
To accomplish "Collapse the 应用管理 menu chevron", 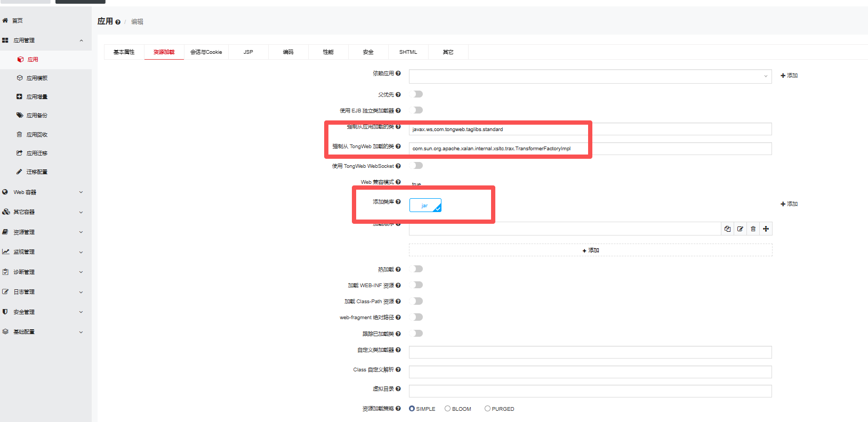I will tap(82, 40).
